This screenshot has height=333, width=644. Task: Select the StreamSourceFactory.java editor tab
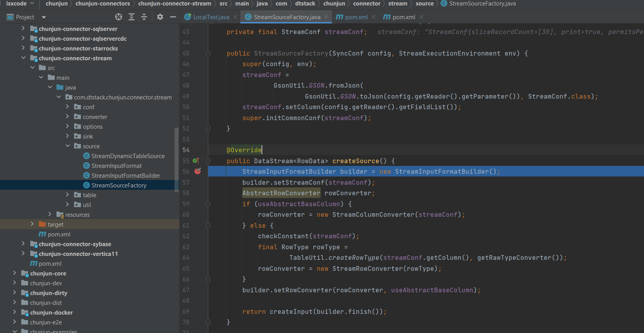287,17
